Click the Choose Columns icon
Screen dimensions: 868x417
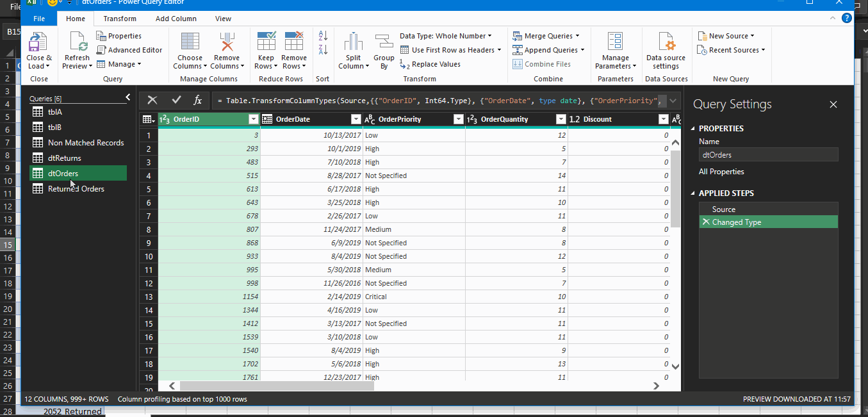click(x=190, y=42)
